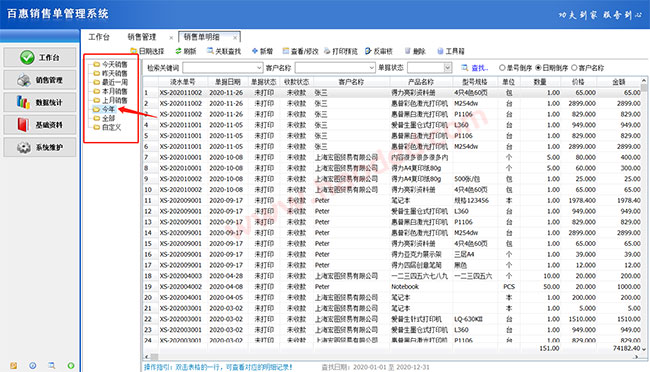Select row 19 with product Notebook
The width and height of the screenshot is (650, 372).
[x=392, y=287]
